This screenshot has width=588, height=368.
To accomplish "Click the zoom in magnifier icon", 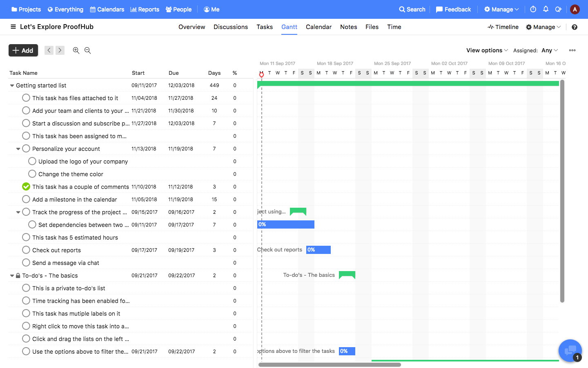I will pos(76,50).
